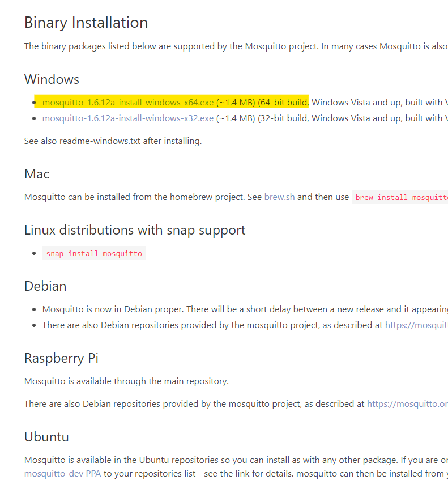
Task: Download the mosquitto x64 Windows installer
Action: coord(127,103)
